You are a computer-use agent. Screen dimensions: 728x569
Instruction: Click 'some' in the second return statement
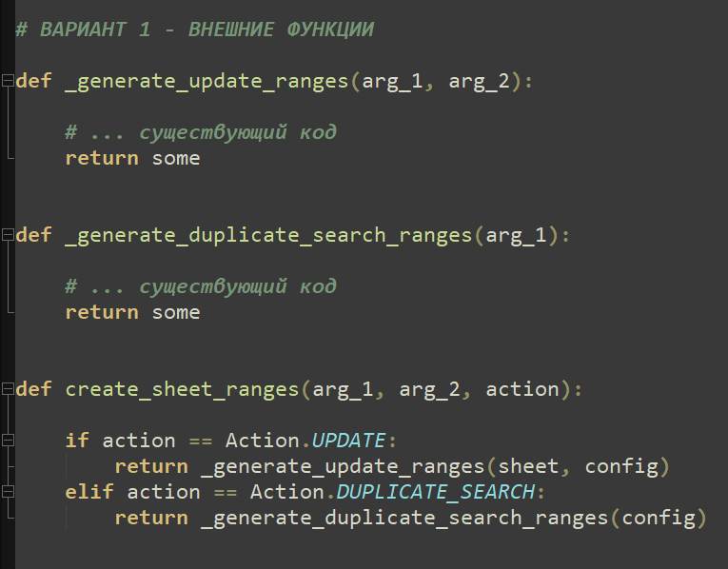pyautogui.click(x=176, y=312)
